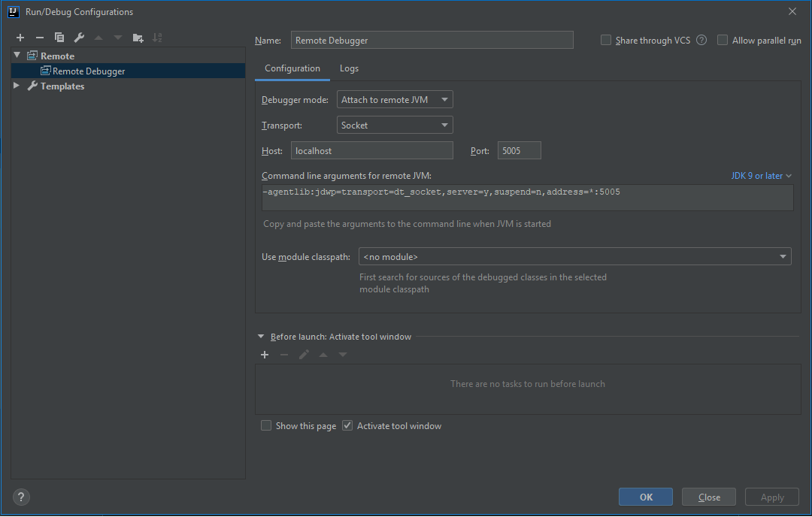Add new configuration with plus icon
The height and width of the screenshot is (517, 812).
[20, 38]
